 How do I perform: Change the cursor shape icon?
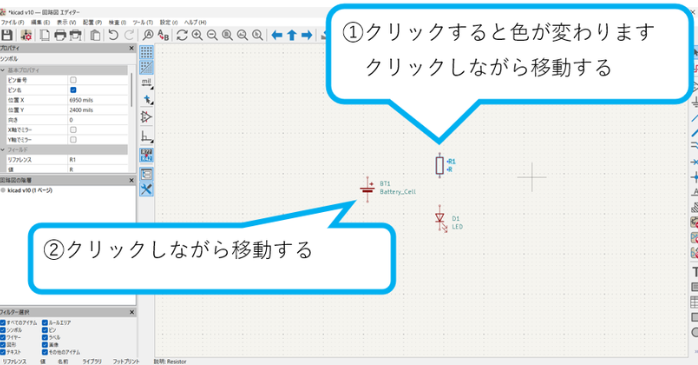point(146,100)
